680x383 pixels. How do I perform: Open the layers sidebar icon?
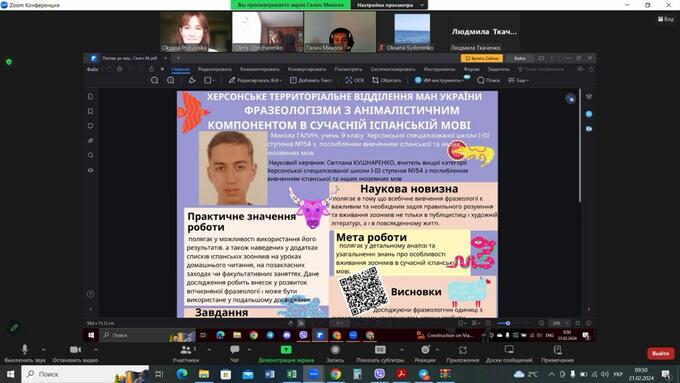[x=90, y=170]
